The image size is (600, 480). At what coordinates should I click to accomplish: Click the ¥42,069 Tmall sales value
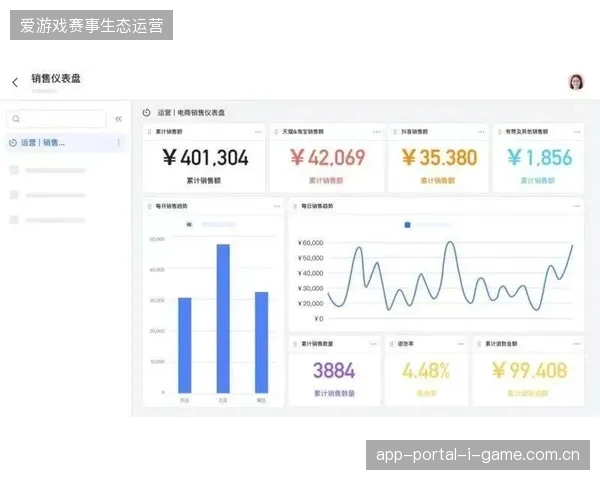pos(328,157)
